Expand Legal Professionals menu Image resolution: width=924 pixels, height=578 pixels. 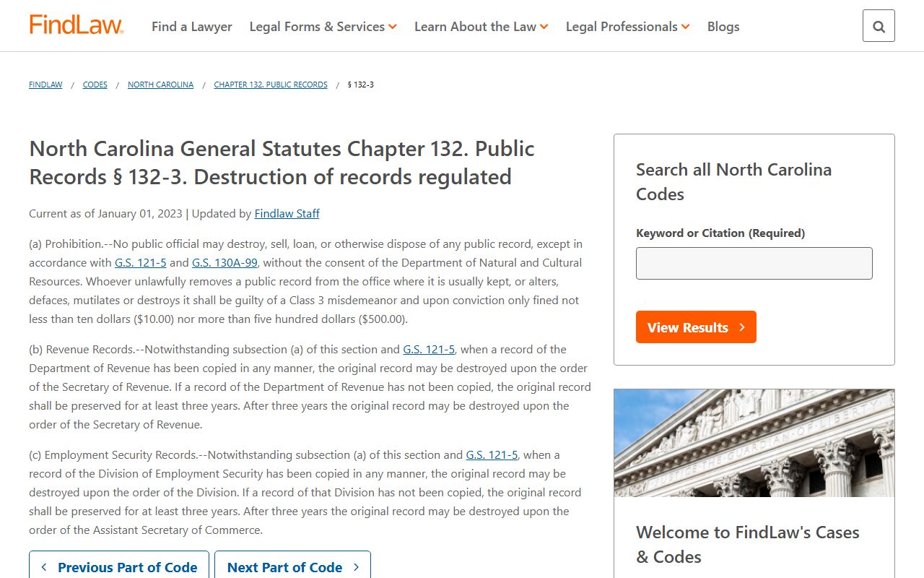pyautogui.click(x=628, y=27)
